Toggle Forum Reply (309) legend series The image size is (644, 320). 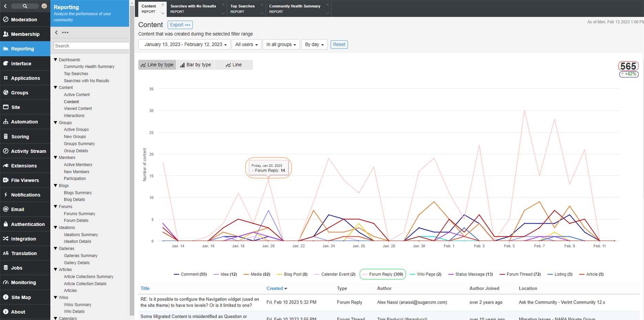(383, 275)
